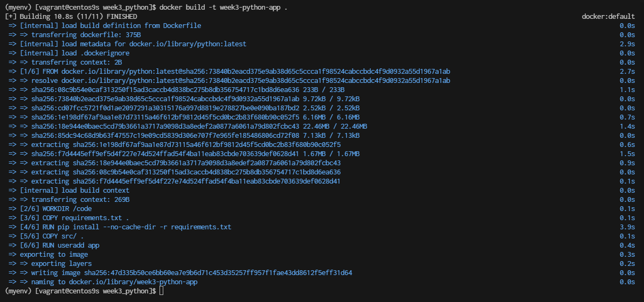This screenshot has width=644, height=302.
Task: Click the 3.9s duration for pip install
Action: (x=627, y=227)
